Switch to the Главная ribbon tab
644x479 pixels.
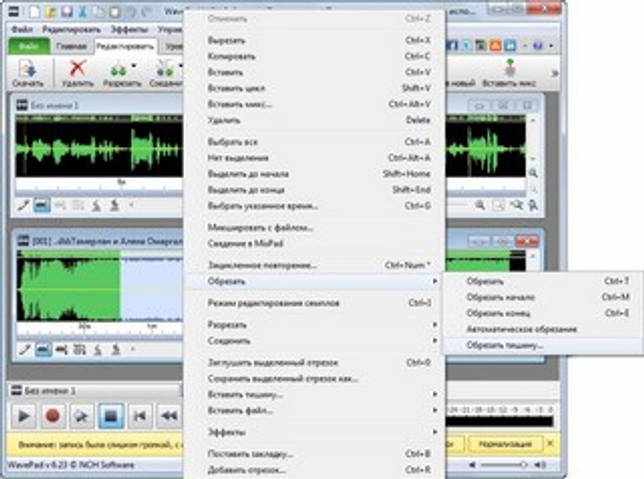71,46
